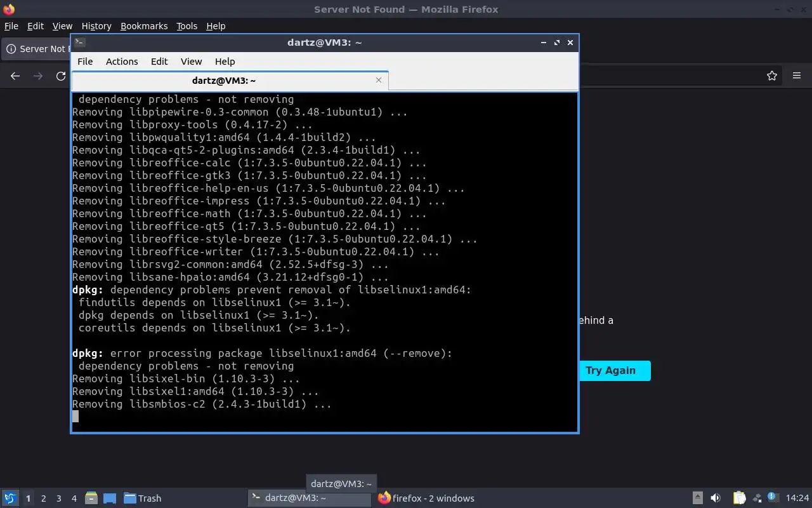Screen dimensions: 812x508
Task: Open the removable media eject tray icon
Action: pyautogui.click(x=697, y=498)
